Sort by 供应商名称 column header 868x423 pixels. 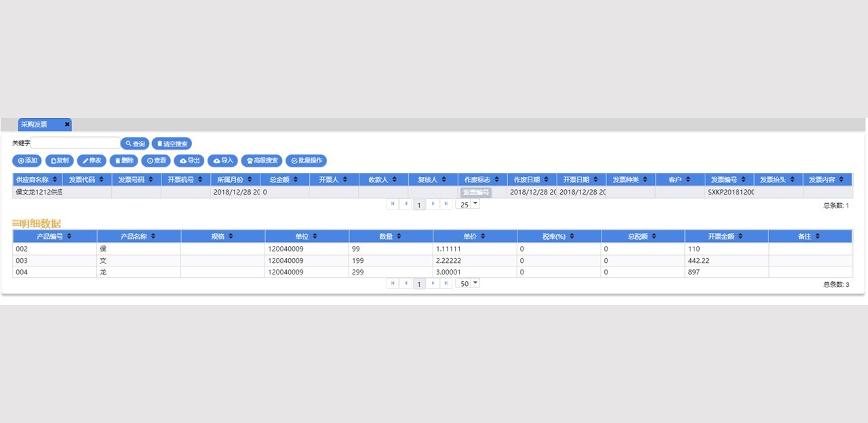(37, 180)
